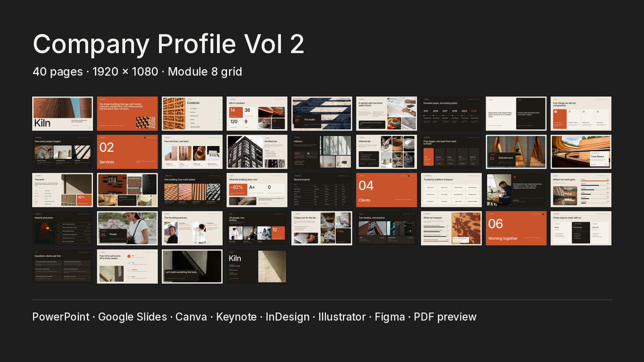Viewport: 644px width, 362px height.
Task: Select 'One building, four roofs tested' slide
Action: pos(192,190)
